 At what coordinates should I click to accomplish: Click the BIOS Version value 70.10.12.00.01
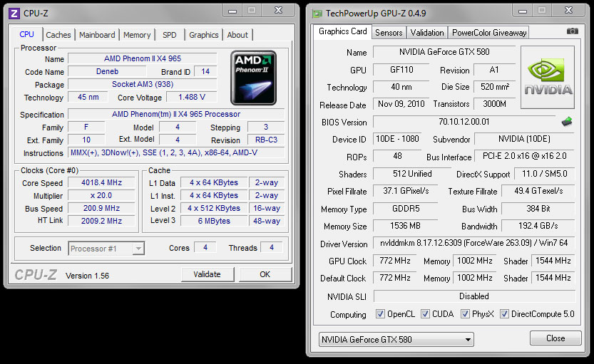click(x=464, y=122)
